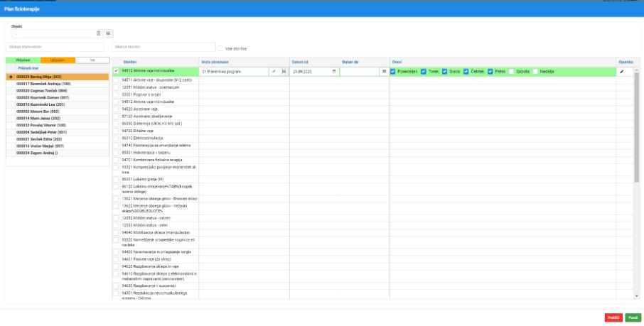Click the Datum od field with 25.09.2020
The width and height of the screenshot is (644, 326).
(310, 72)
